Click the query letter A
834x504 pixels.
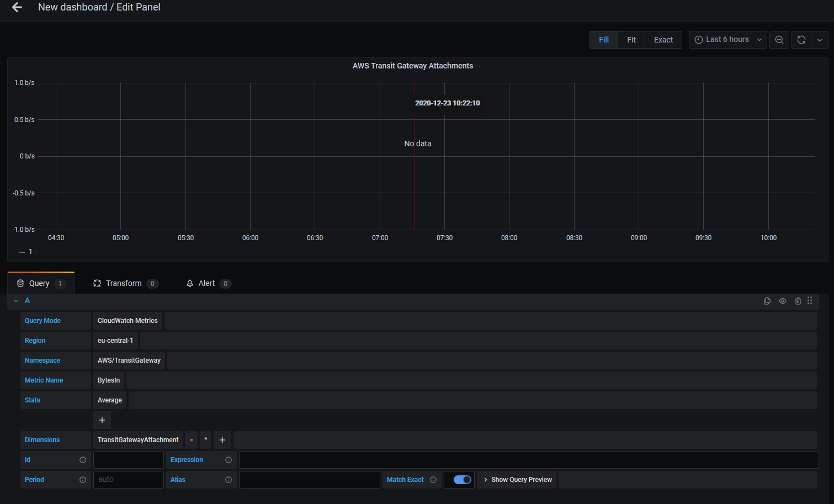[x=27, y=301]
